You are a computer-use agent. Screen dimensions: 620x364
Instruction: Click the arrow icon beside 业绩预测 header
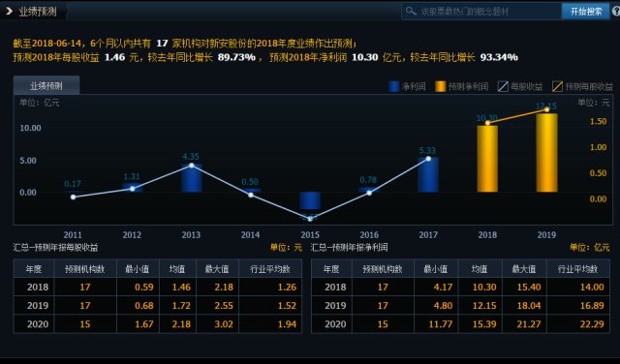point(9,11)
